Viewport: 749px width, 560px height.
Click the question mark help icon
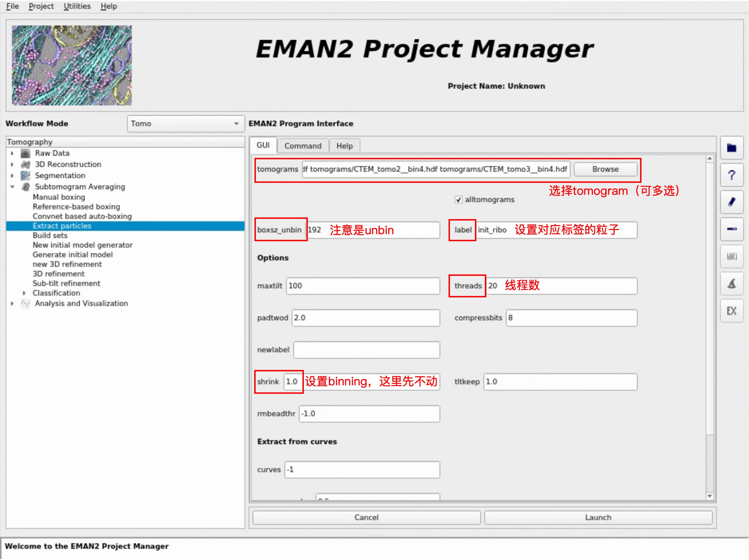point(731,175)
